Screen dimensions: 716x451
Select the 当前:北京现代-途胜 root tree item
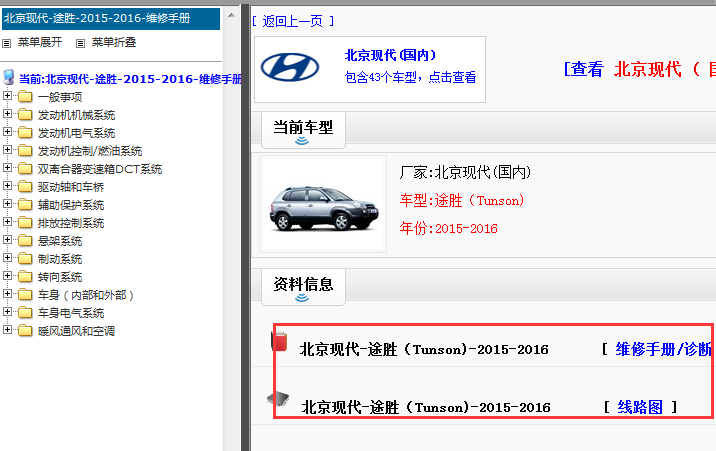(x=130, y=79)
